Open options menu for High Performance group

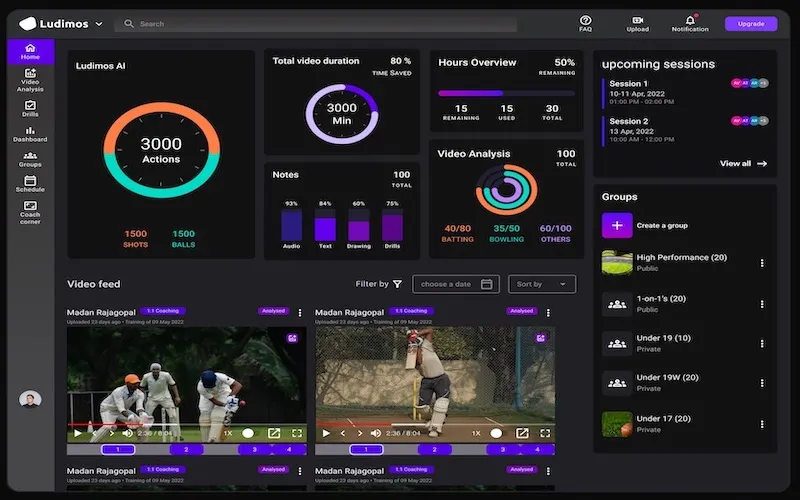762,263
